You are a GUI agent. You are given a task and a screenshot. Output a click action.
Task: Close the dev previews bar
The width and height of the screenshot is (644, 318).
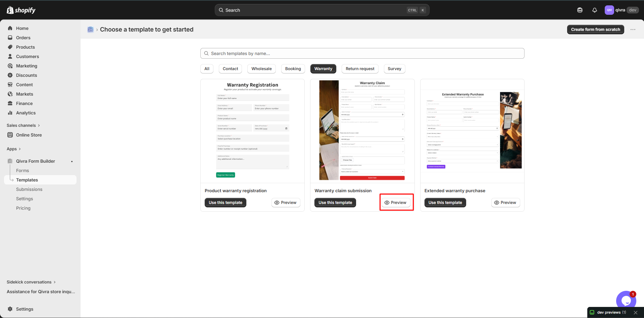(636, 312)
